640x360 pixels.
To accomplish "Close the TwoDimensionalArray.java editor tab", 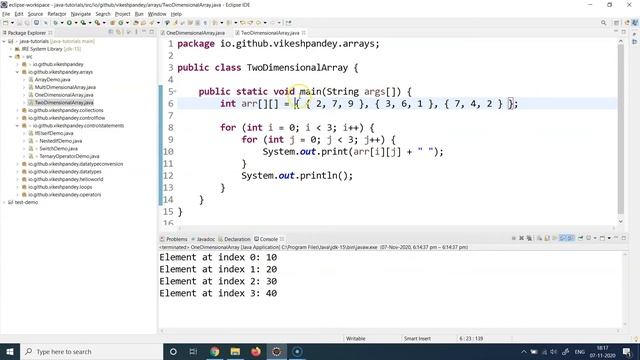I will 304,33.
